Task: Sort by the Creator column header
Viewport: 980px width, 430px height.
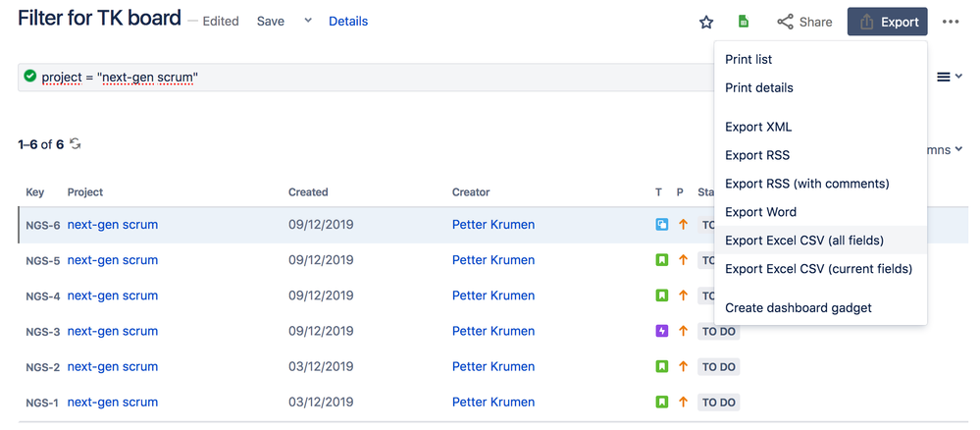Action: tap(471, 192)
